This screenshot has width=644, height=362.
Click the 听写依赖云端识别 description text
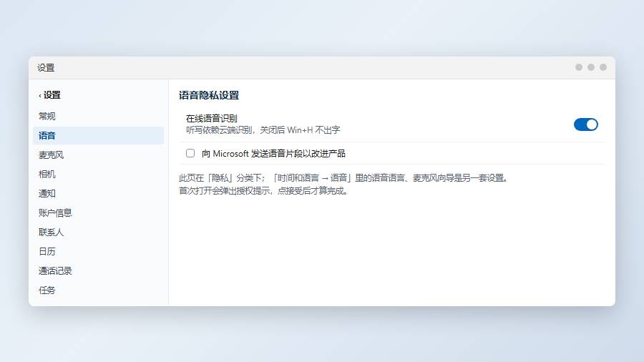(263, 130)
